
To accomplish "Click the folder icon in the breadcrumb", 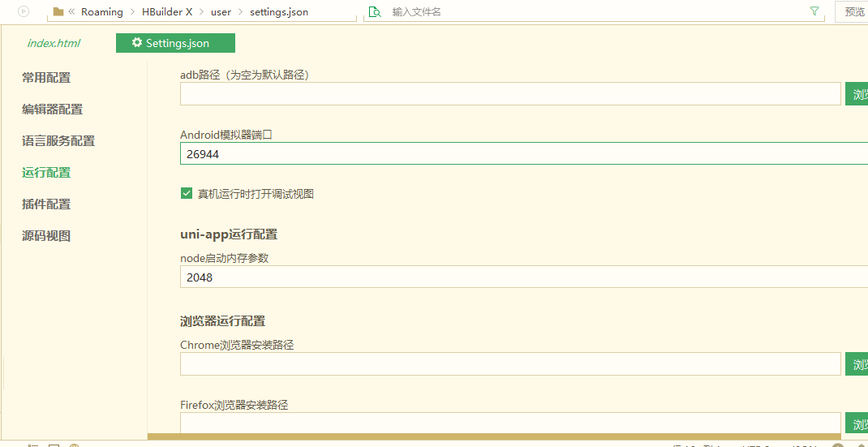I will tap(58, 11).
